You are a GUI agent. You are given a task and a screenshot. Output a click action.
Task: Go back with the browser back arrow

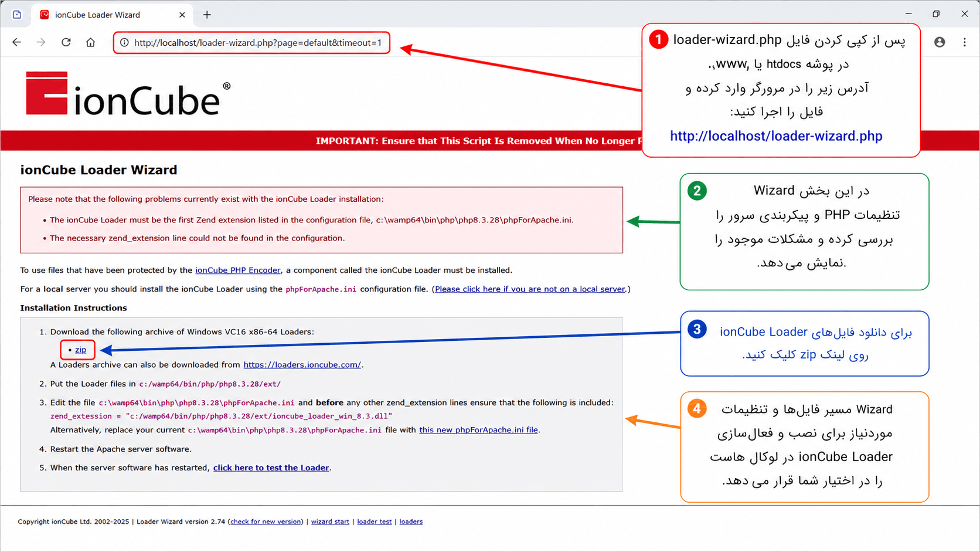coord(16,42)
